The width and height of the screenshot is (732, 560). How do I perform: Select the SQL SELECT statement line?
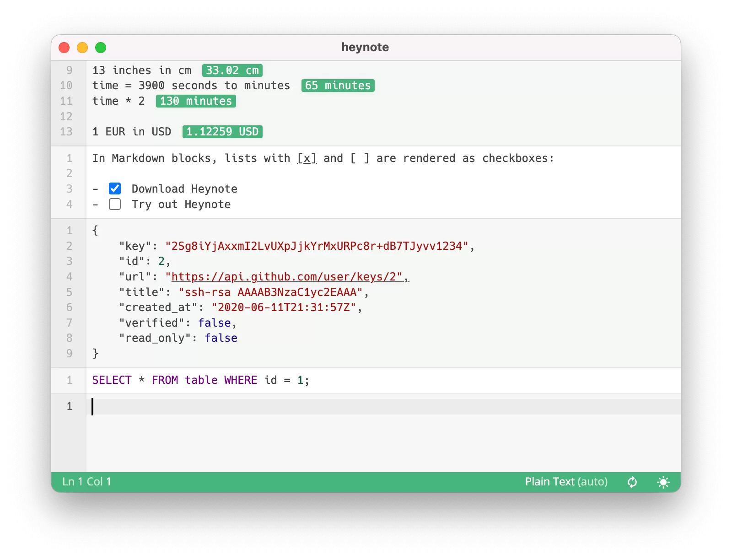point(200,380)
